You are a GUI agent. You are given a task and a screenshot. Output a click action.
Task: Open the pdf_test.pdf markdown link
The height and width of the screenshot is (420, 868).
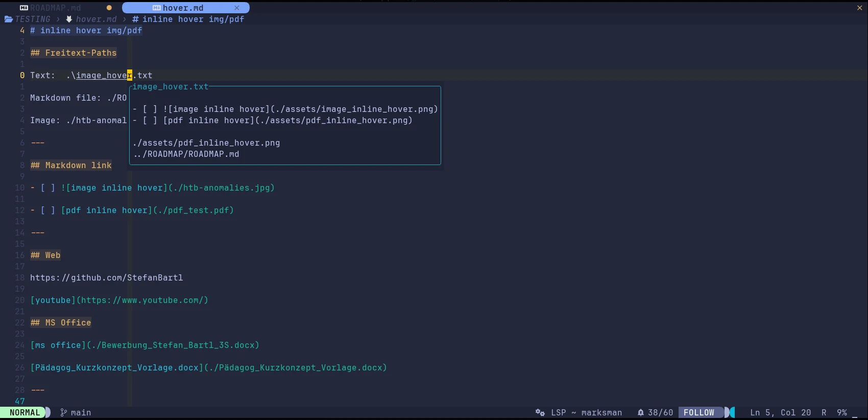pos(147,210)
